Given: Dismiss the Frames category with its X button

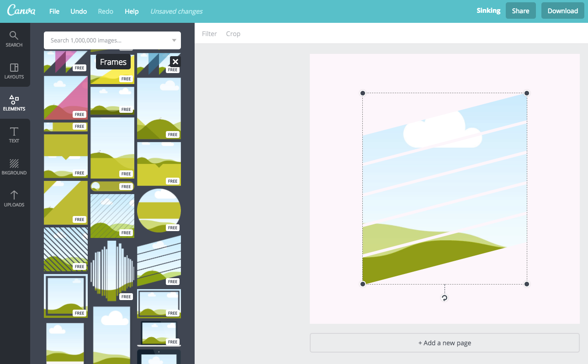Looking at the screenshot, I should click(175, 61).
